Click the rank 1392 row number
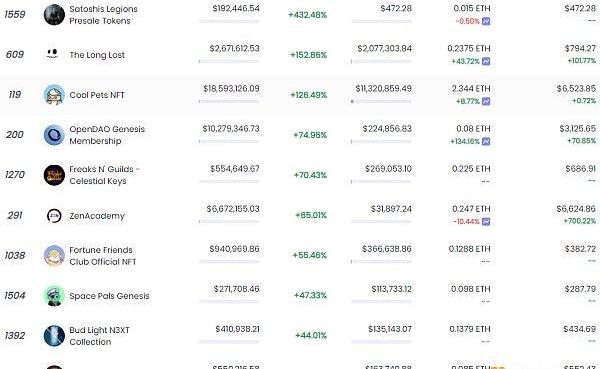The image size is (600, 369). (15, 336)
